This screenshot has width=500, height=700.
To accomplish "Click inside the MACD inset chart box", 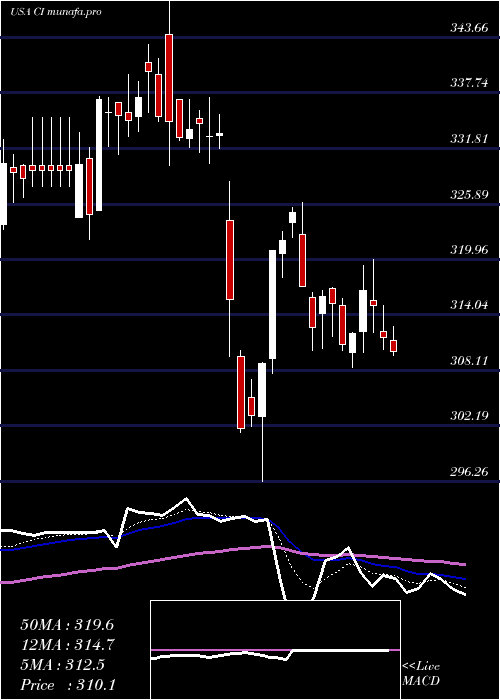I will pos(275,650).
